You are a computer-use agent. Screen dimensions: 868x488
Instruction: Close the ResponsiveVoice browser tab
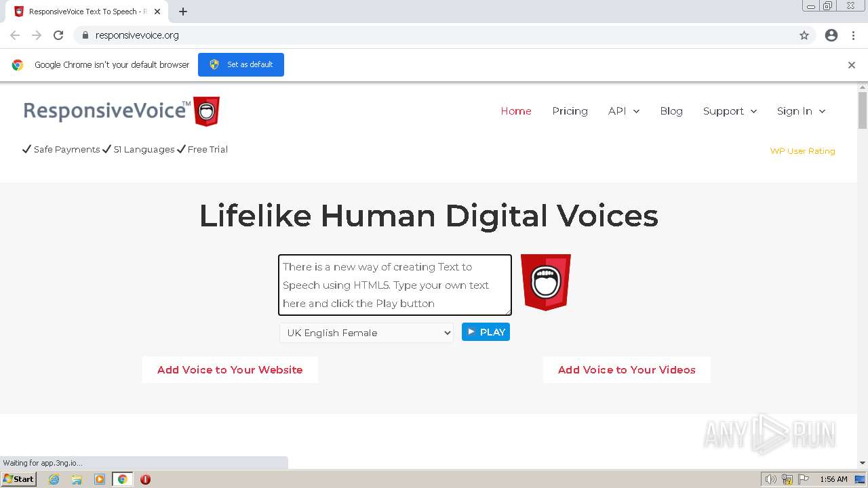pyautogui.click(x=157, y=12)
